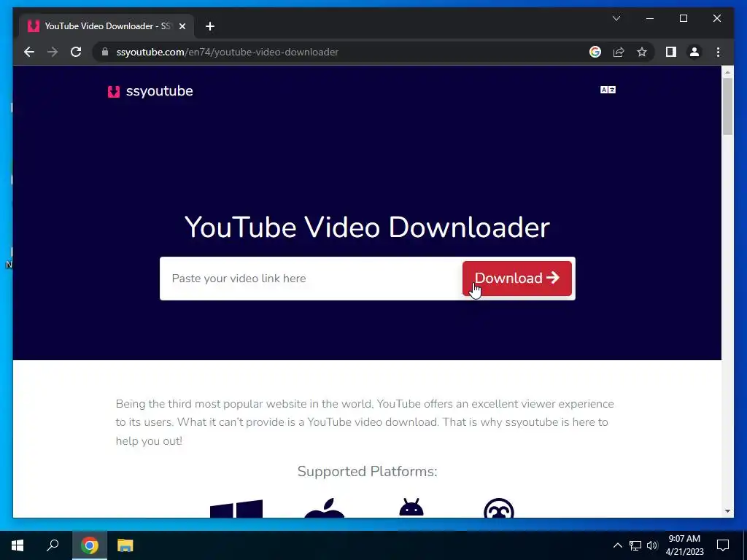Open the Chrome three-dot menu
The image size is (747, 560).
point(718,52)
